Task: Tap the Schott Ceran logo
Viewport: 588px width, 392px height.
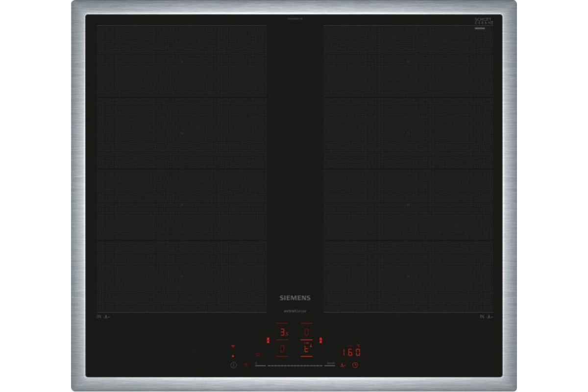Action: (483, 21)
